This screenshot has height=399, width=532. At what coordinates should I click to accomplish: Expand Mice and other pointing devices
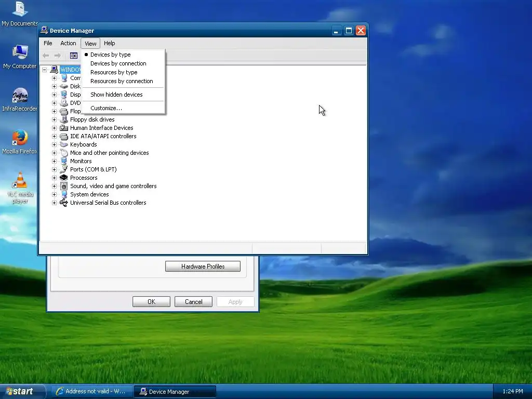click(54, 153)
